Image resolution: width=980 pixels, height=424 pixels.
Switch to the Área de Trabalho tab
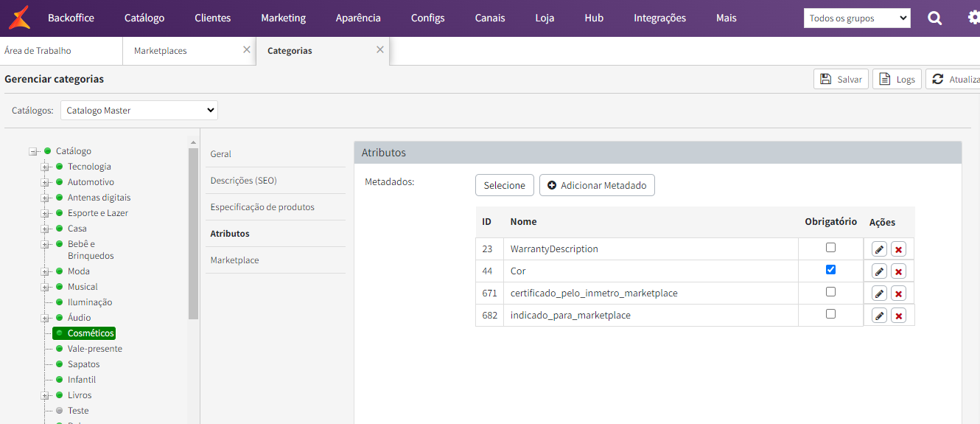[x=38, y=51]
